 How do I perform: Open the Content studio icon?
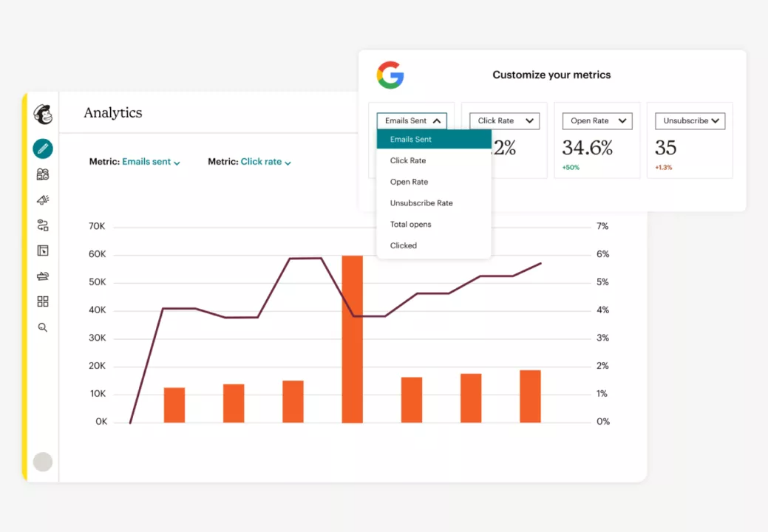[43, 276]
